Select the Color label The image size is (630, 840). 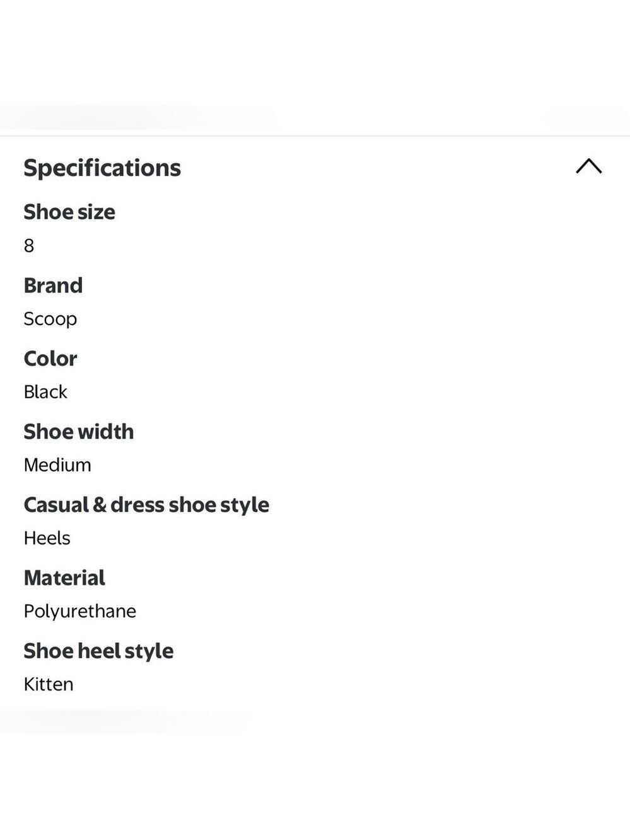[50, 358]
